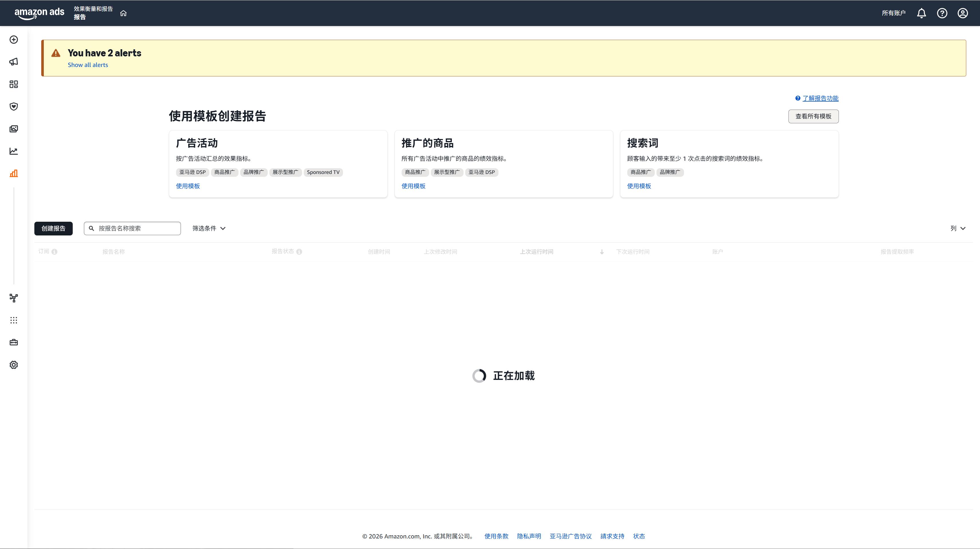Click the 查看所有模板 button
980x549 pixels.
pos(813,116)
